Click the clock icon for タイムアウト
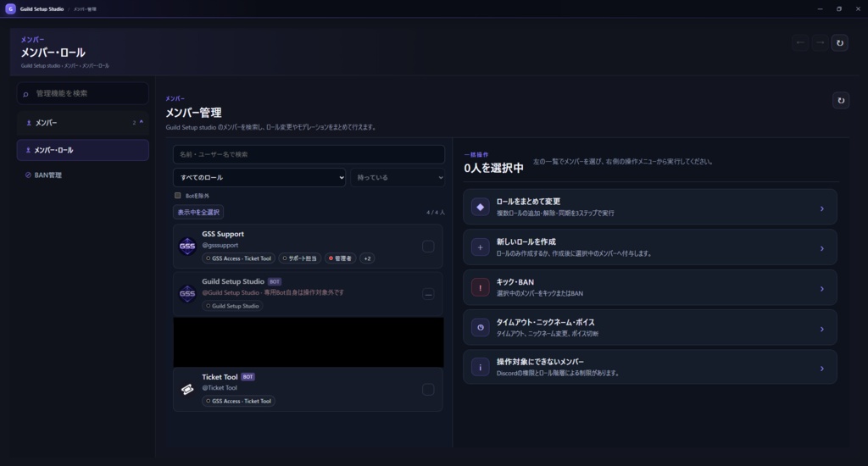Screen dimensions: 868x466 (480, 327)
